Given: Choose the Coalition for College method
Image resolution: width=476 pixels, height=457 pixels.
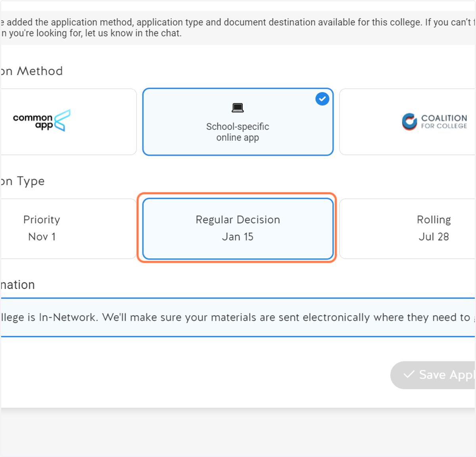Looking at the screenshot, I should point(407,121).
